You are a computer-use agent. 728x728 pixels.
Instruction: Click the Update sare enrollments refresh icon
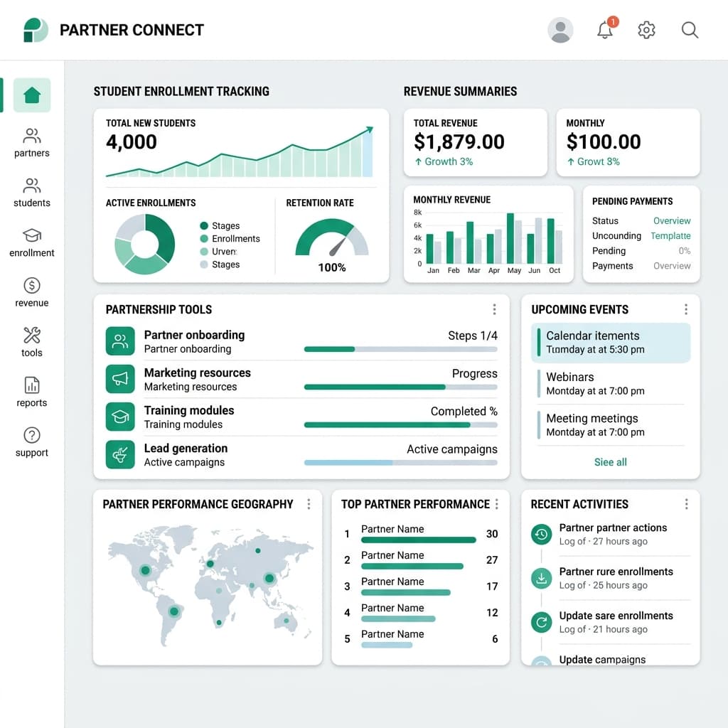click(x=541, y=622)
